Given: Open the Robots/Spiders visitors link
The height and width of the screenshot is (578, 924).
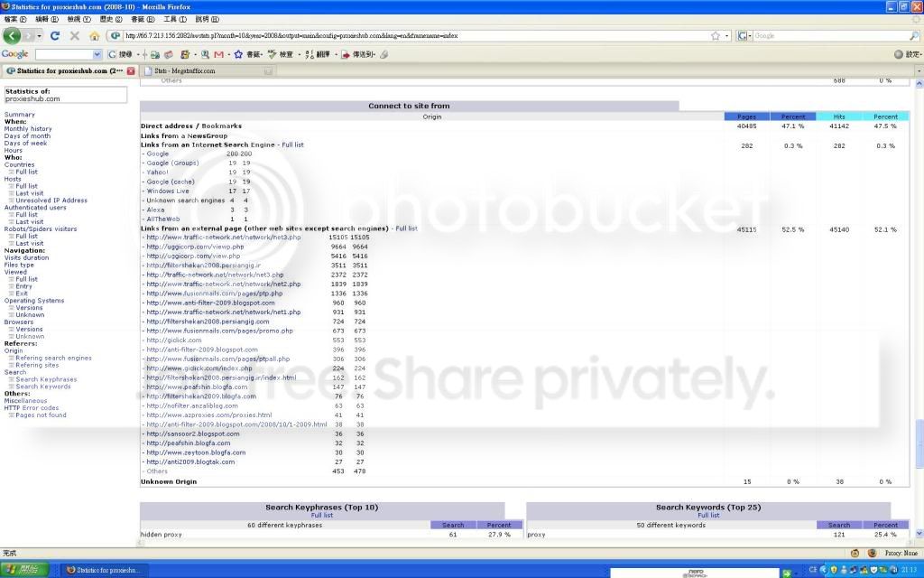Looking at the screenshot, I should tap(40, 228).
